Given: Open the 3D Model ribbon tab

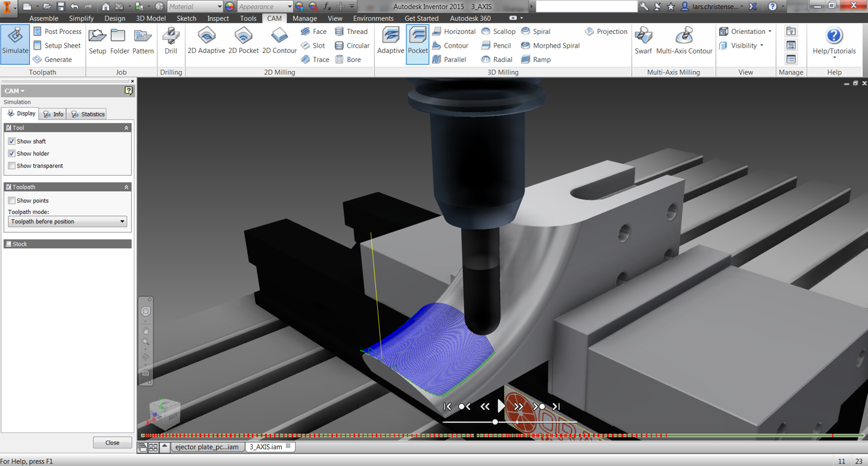Looking at the screenshot, I should tap(150, 18).
